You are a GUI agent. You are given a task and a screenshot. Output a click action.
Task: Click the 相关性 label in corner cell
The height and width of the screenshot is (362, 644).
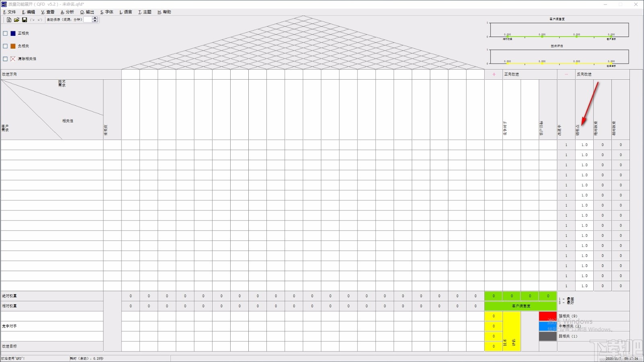[x=68, y=121]
